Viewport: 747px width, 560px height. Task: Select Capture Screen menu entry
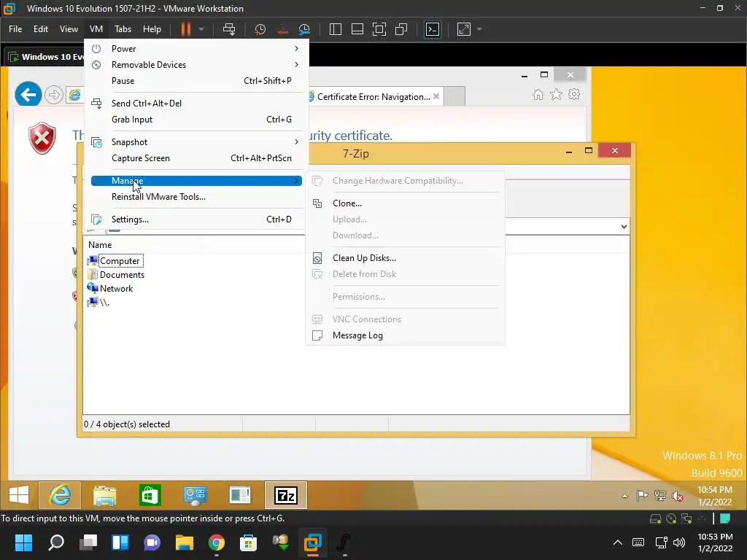(196, 158)
